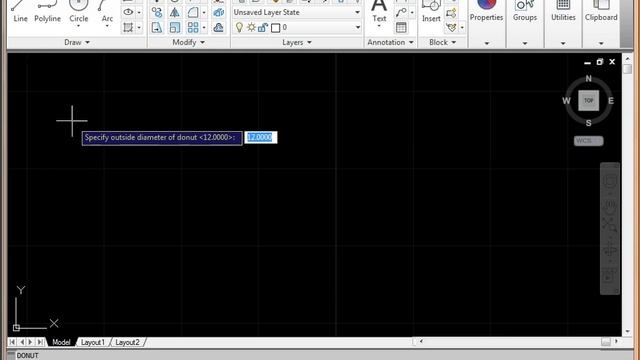
Task: Expand the Block panel
Action: click(442, 42)
